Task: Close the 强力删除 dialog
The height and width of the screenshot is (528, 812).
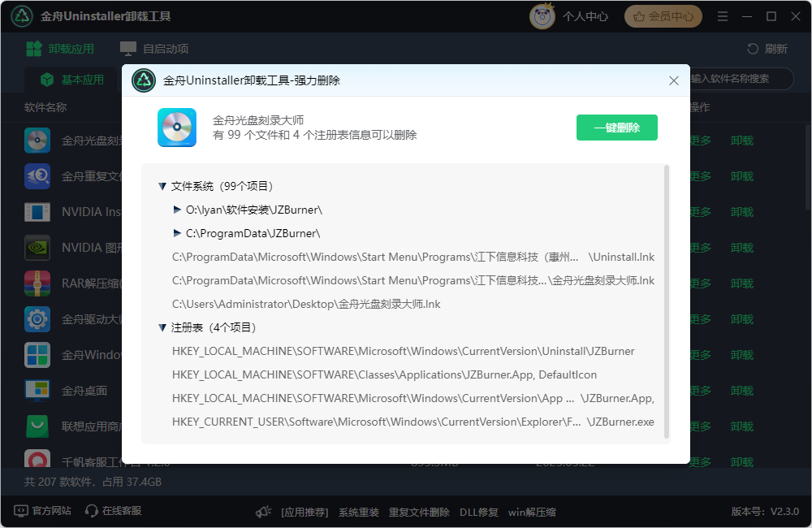Action: click(x=674, y=81)
